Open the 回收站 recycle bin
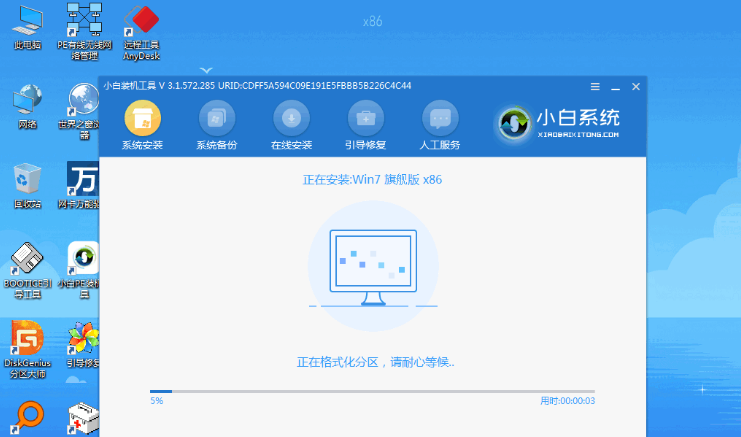 coord(27,183)
